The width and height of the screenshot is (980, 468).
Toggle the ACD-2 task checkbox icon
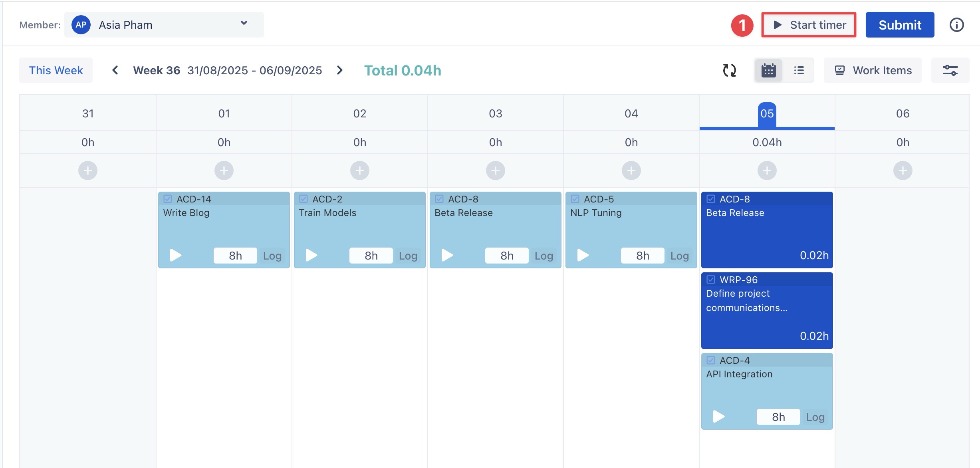(304, 199)
